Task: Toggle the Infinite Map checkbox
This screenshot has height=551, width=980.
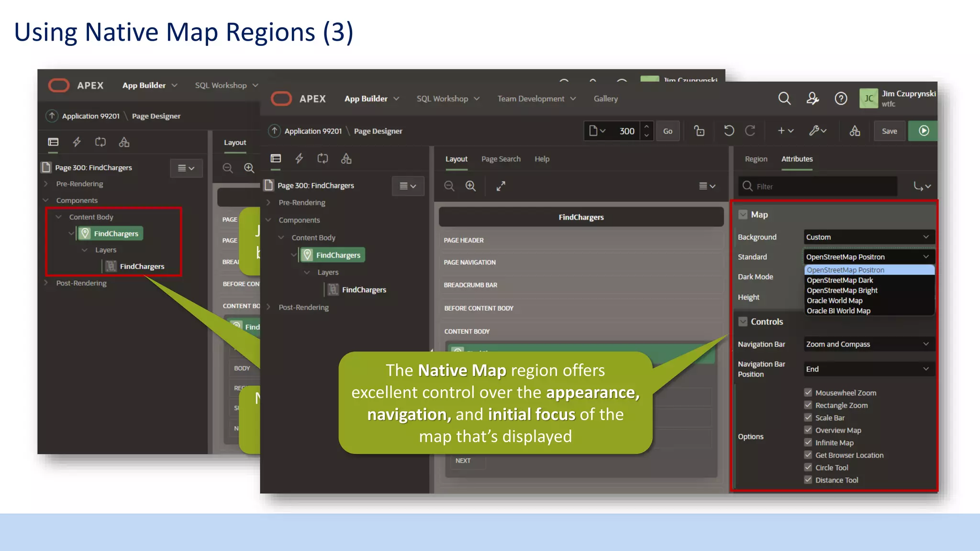Action: [x=808, y=442]
